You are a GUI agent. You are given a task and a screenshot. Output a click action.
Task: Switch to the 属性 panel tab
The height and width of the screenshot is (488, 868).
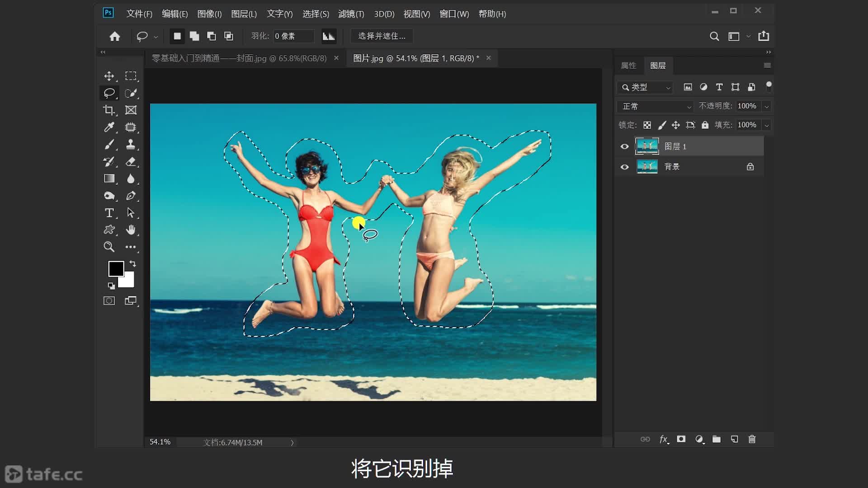pos(628,66)
